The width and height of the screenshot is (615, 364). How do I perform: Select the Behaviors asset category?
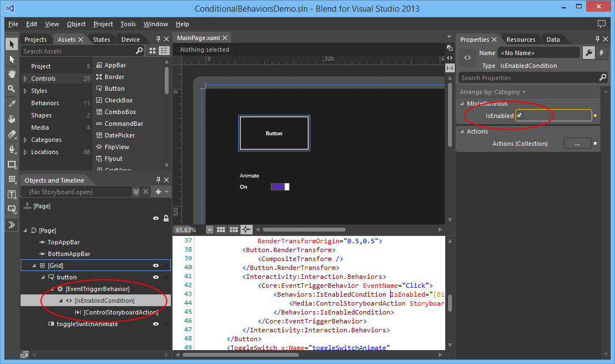(x=45, y=103)
